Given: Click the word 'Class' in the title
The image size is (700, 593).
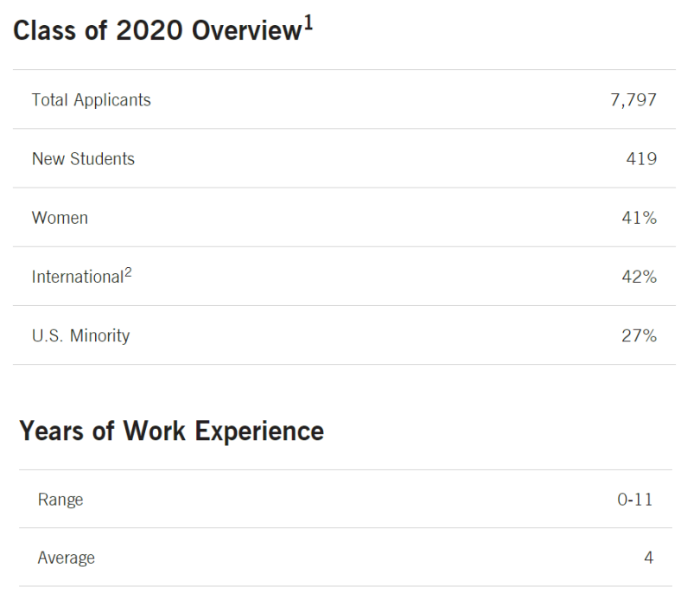Looking at the screenshot, I should coord(45,31).
